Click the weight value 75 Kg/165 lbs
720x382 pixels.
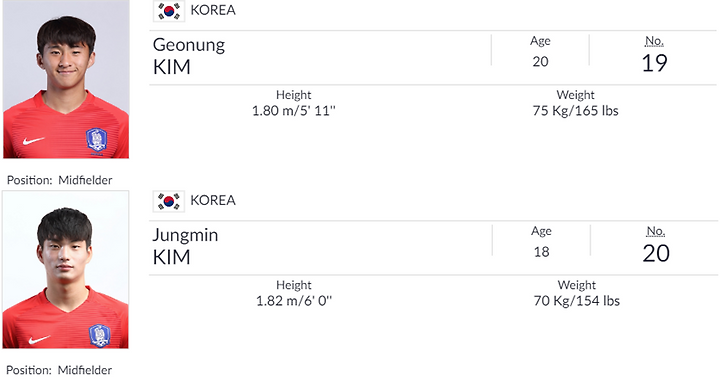(575, 111)
